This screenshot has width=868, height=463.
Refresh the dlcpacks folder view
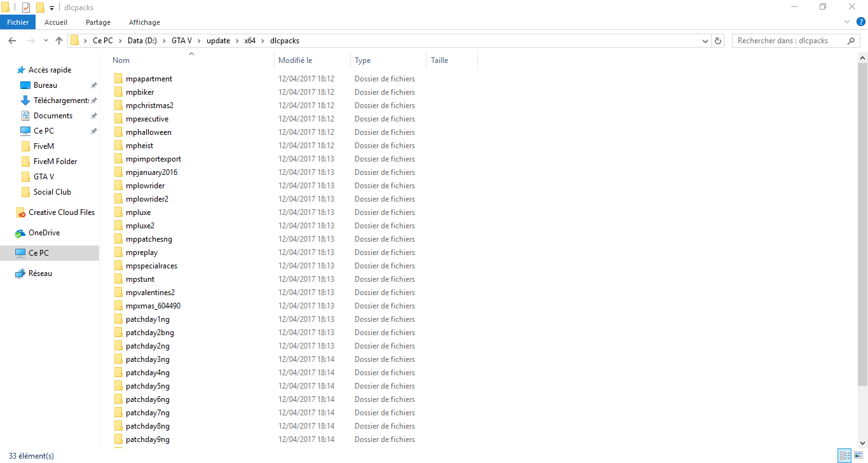click(x=719, y=41)
